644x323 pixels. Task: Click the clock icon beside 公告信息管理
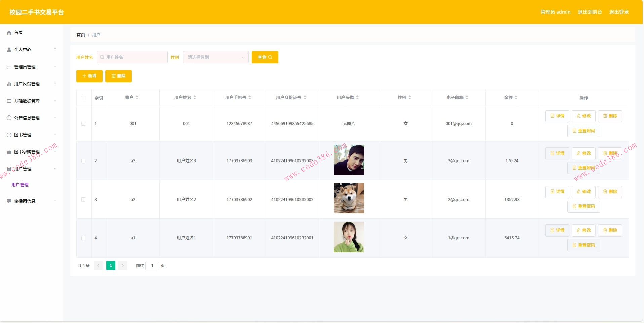pos(9,118)
